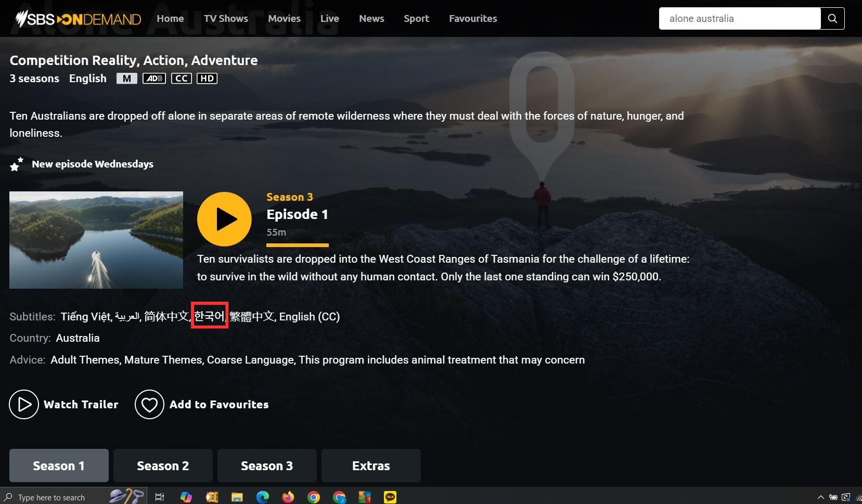This screenshot has width=862, height=504.
Task: Switch to the Season 2 tab
Action: pyautogui.click(x=163, y=466)
